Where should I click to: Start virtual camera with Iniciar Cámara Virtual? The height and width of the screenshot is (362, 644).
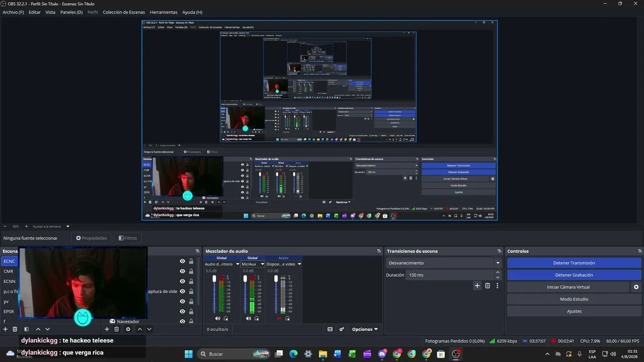pyautogui.click(x=568, y=287)
